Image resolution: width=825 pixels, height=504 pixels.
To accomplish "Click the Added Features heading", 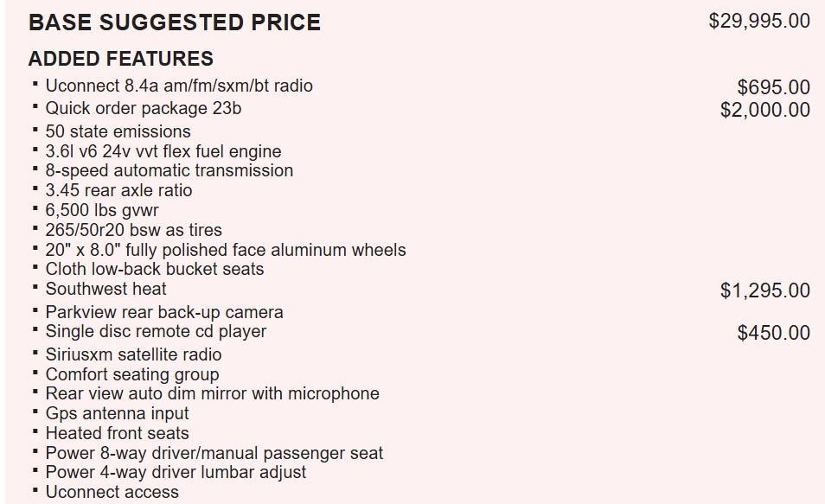I will 120,59.
